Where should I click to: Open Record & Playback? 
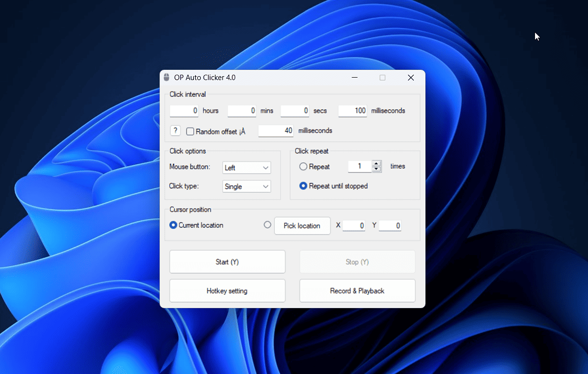(x=357, y=290)
